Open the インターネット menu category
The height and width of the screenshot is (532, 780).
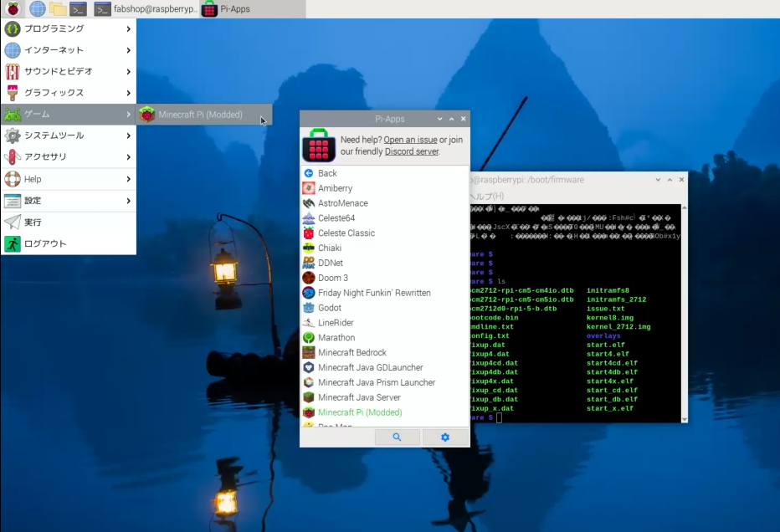click(x=68, y=50)
